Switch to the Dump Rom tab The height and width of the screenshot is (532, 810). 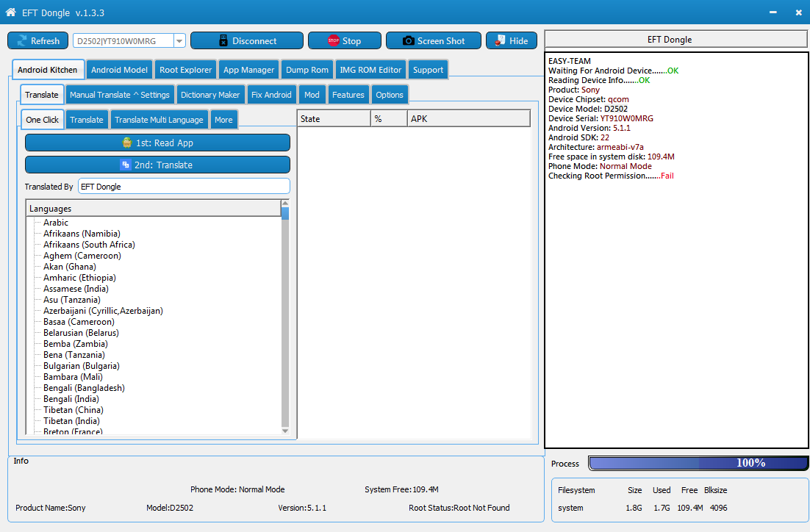[x=307, y=70]
